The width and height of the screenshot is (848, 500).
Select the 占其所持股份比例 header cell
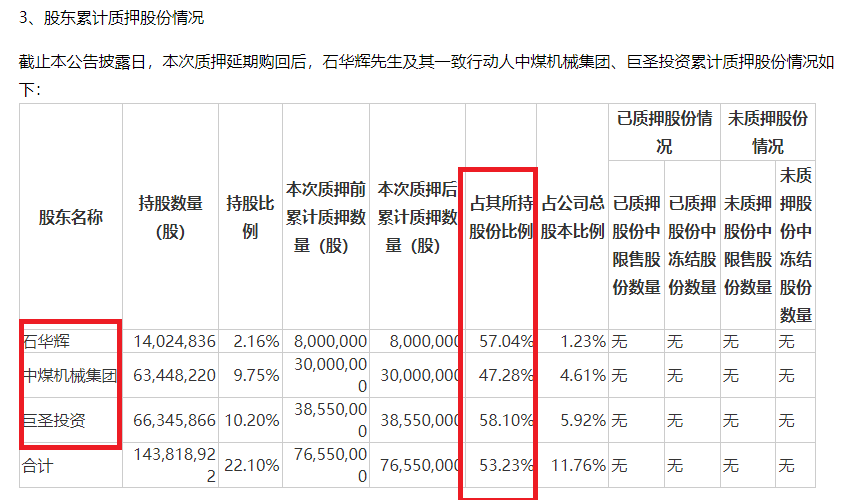coord(501,217)
